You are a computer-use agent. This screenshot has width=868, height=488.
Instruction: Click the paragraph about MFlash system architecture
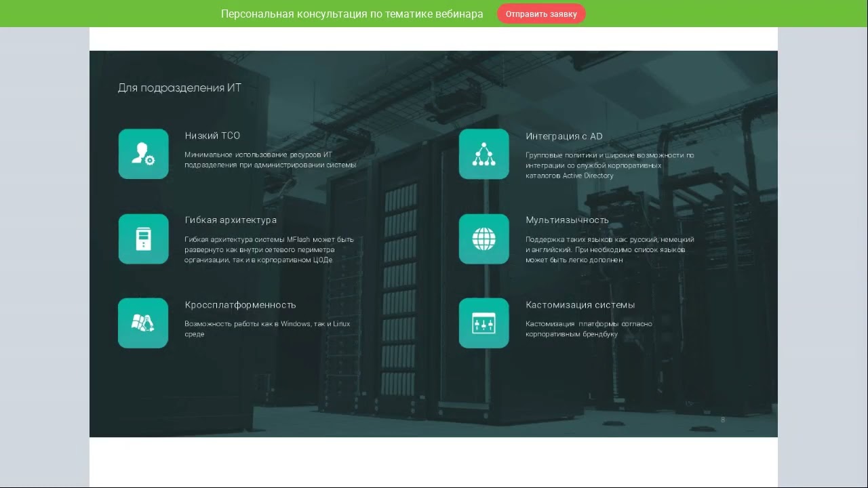pos(269,249)
